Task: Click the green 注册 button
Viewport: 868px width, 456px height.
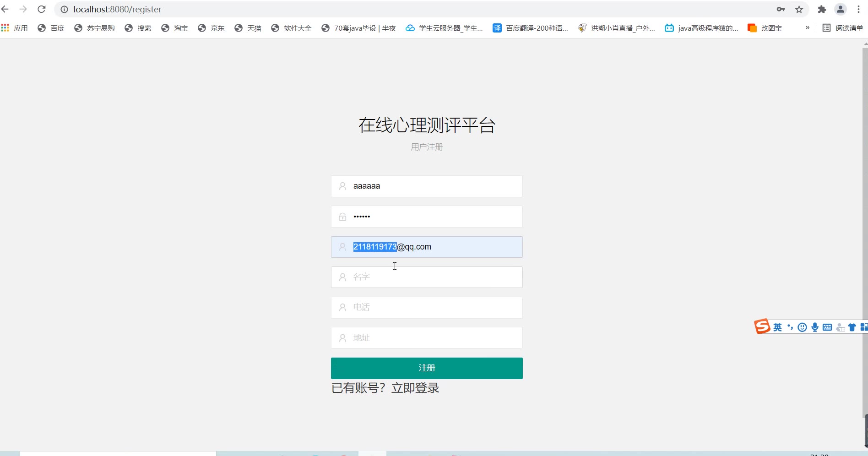Action: tap(427, 368)
